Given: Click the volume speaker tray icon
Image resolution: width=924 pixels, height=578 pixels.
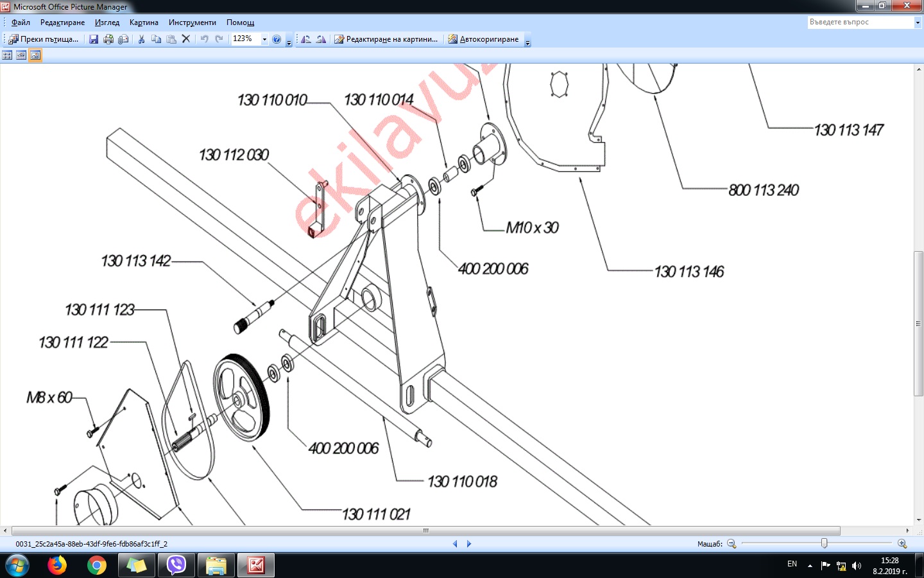Looking at the screenshot, I should pyautogui.click(x=857, y=566).
